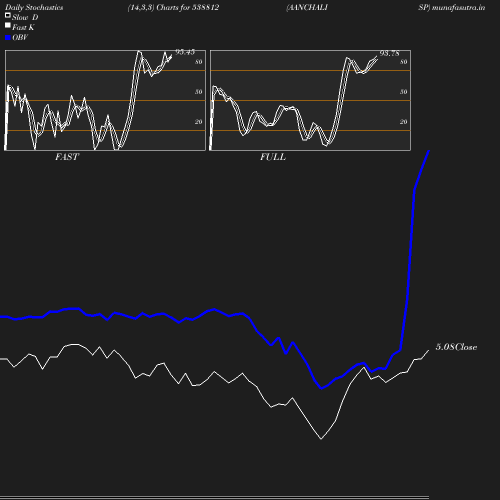Click the 80 axis label in the FAST chart

pyautogui.click(x=199, y=62)
